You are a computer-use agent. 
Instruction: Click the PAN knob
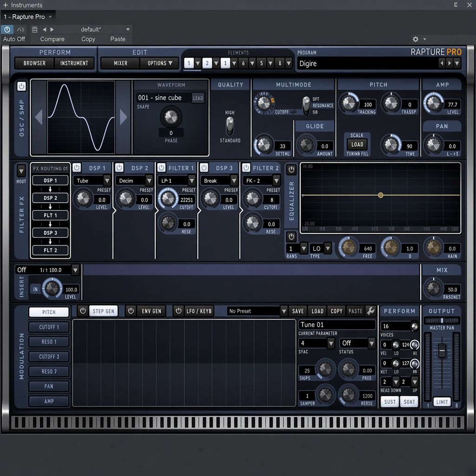pyautogui.click(x=433, y=145)
